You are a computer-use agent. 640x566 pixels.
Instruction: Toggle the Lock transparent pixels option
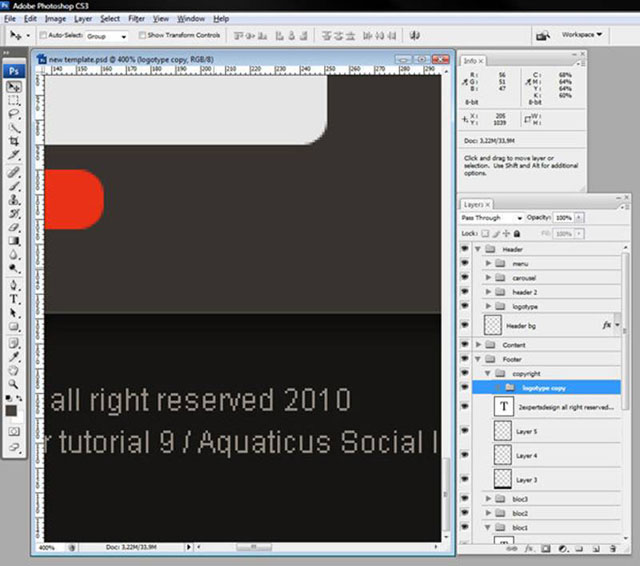pos(485,233)
